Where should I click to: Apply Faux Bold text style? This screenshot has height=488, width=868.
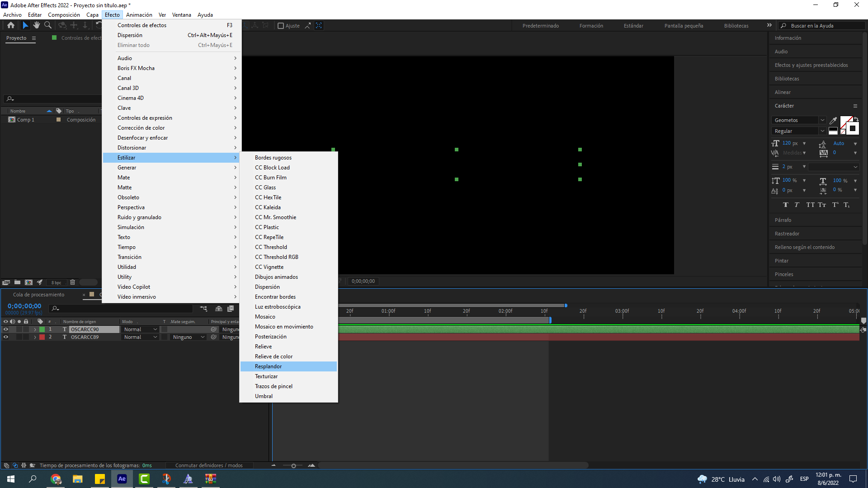pos(786,205)
